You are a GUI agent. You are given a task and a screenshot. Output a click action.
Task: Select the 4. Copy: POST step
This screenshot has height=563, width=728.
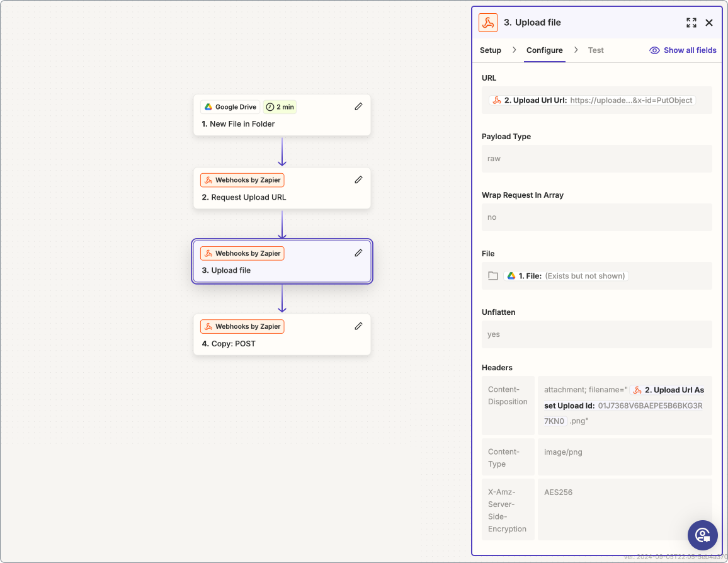[282, 334]
